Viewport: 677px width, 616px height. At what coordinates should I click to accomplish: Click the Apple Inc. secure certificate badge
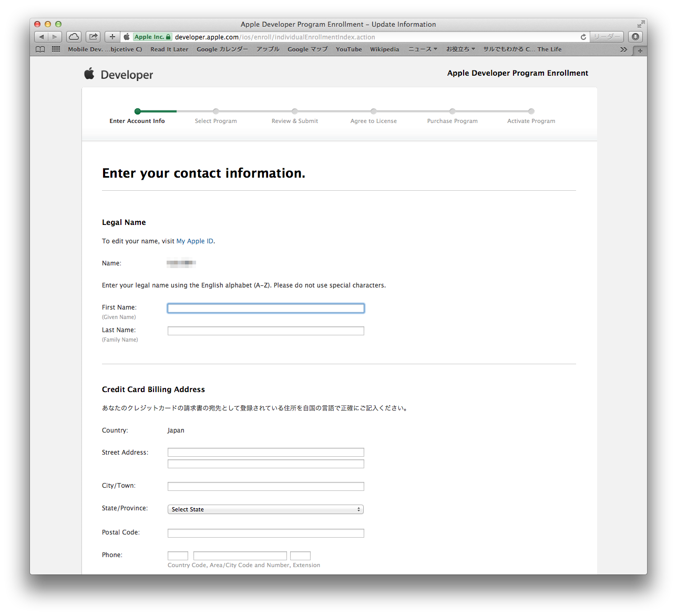pyautogui.click(x=152, y=37)
